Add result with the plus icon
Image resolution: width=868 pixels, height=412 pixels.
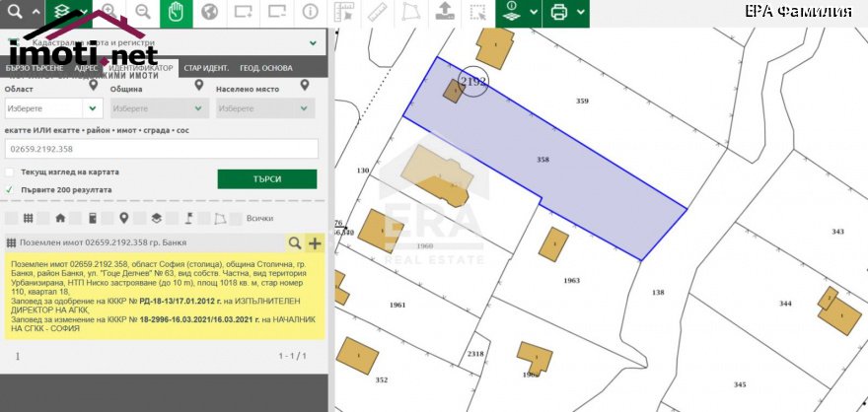click(315, 242)
